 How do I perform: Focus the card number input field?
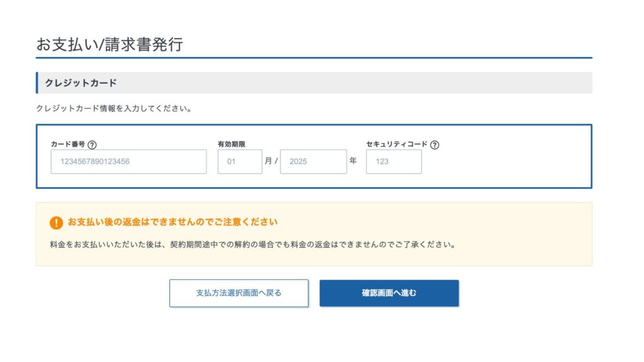pyautogui.click(x=128, y=162)
